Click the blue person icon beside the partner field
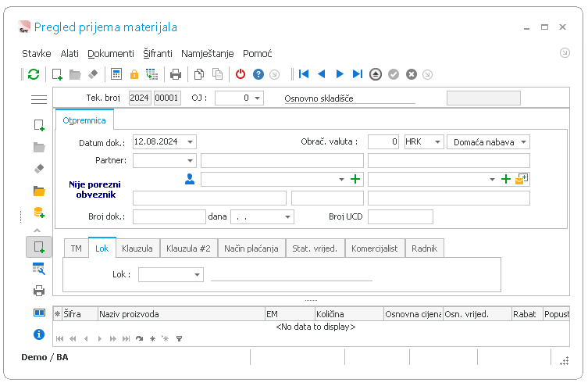Viewport: 588px width, 386px height. pyautogui.click(x=190, y=179)
